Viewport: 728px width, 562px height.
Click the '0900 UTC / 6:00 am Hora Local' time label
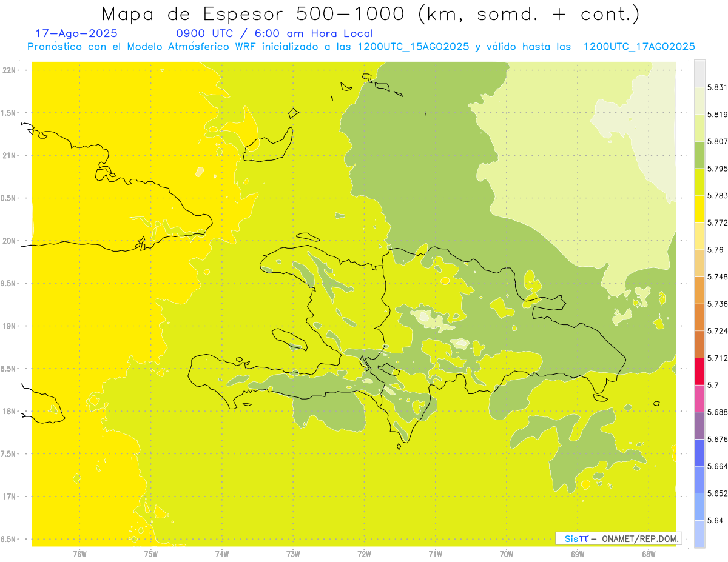pyautogui.click(x=274, y=34)
